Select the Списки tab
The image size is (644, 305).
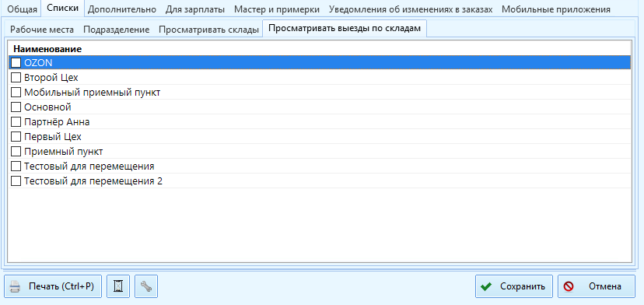tap(63, 9)
